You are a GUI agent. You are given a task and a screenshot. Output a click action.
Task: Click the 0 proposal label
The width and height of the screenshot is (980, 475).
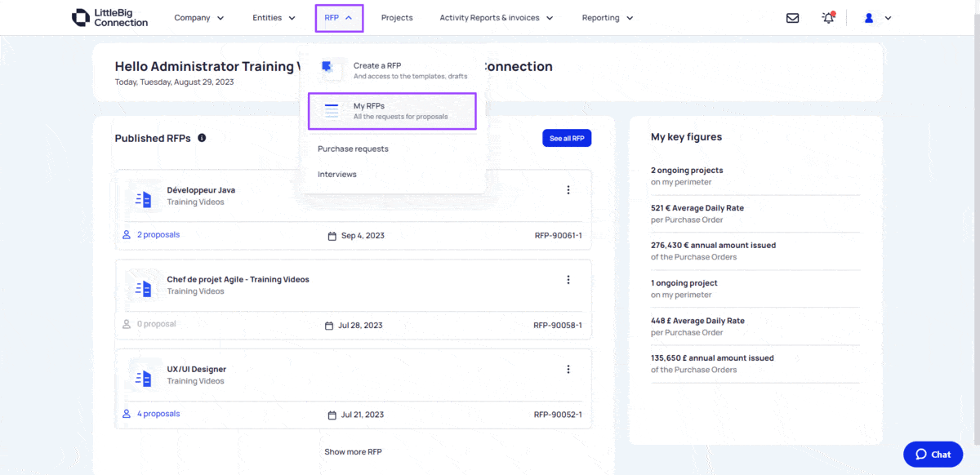(157, 324)
